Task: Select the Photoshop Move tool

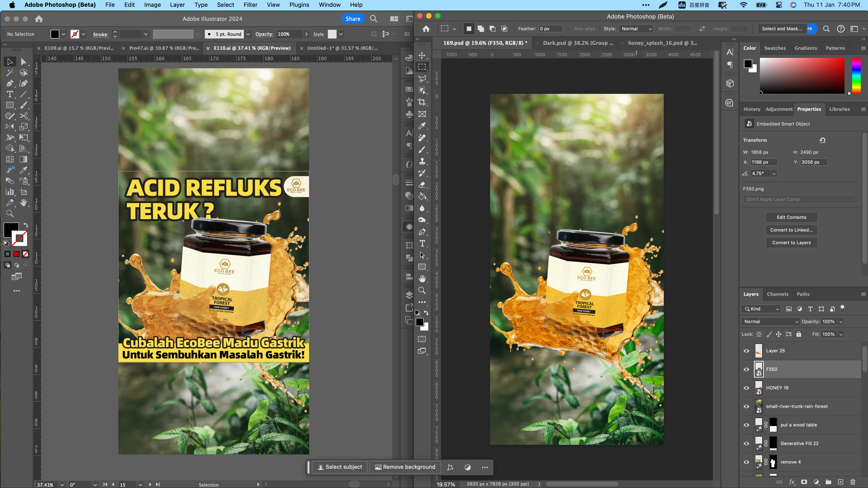Action: 422,55
